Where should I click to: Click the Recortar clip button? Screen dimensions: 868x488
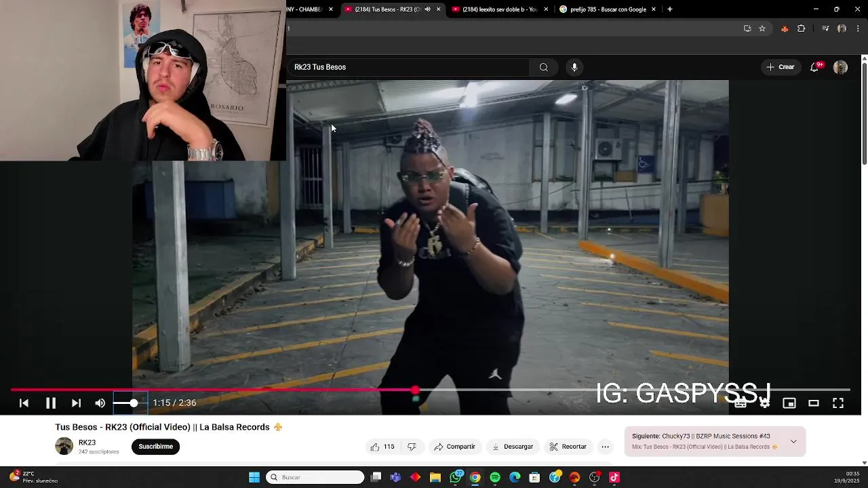pyautogui.click(x=568, y=447)
